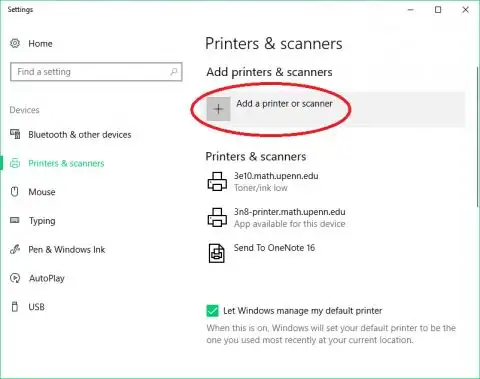Click the Typing keyboard icon
The image size is (480, 379).
pos(15,220)
